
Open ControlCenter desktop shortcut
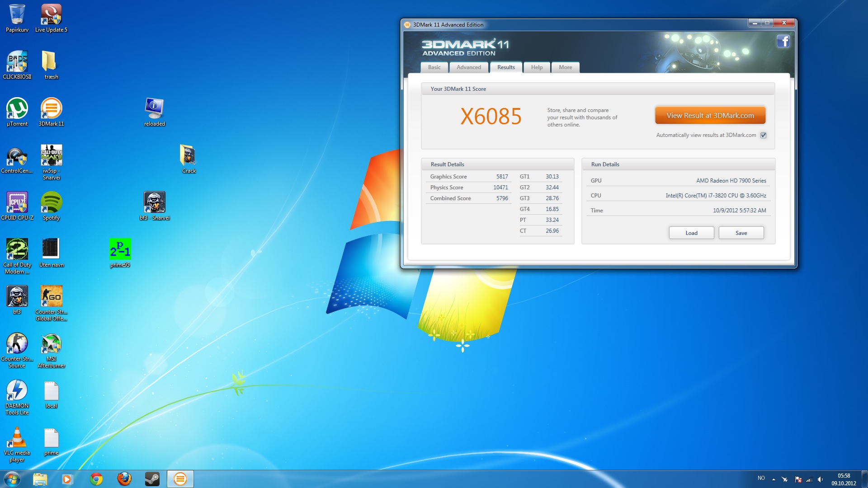point(17,159)
